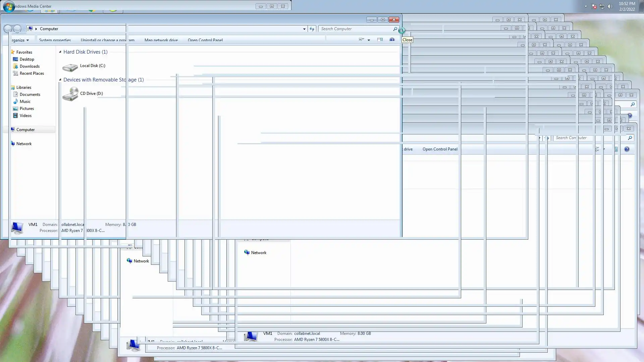
Task: Open the view options dropdown arrow
Action: click(369, 40)
